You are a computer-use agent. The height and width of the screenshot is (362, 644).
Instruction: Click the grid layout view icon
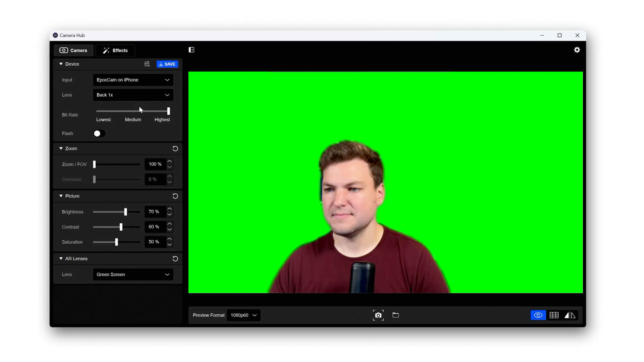(554, 315)
